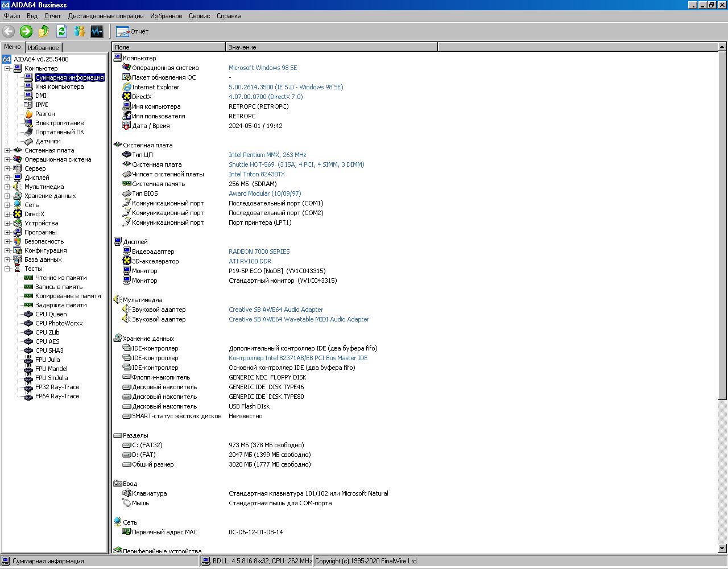
Task: Go up one level with the toolbar Up icon
Action: tap(44, 31)
